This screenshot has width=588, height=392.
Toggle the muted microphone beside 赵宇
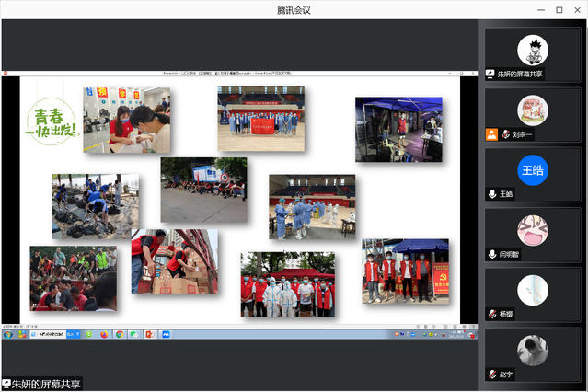point(493,374)
